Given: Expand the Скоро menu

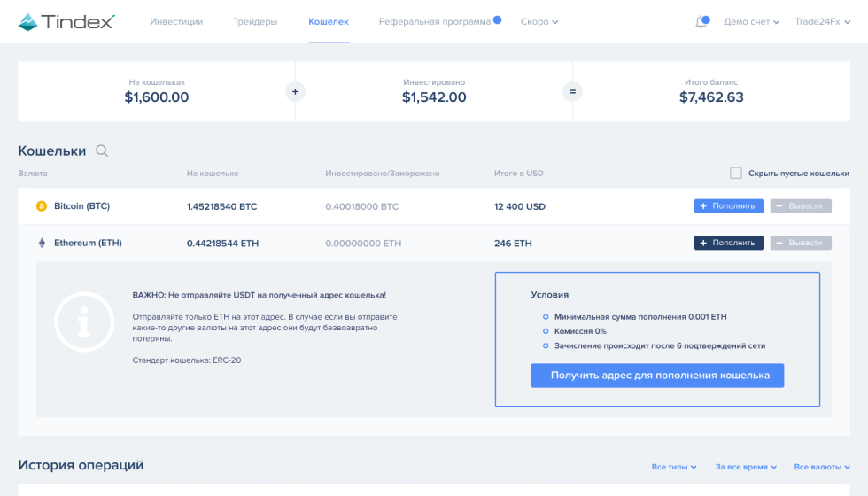Looking at the screenshot, I should pos(539,22).
